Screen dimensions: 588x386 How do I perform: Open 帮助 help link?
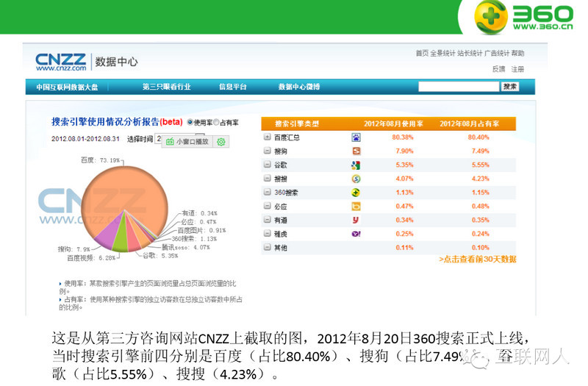click(x=518, y=53)
